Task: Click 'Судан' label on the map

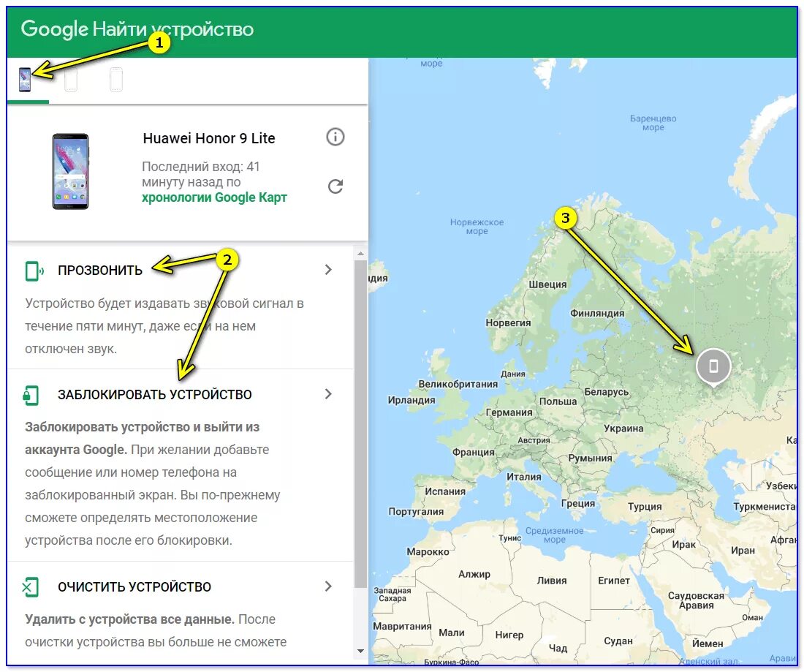Action: coord(618,641)
